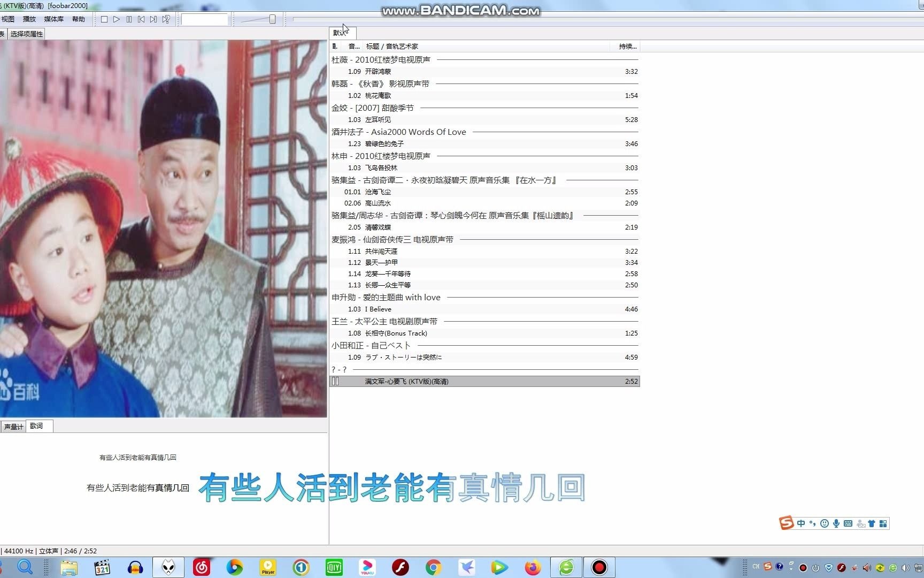Open the 帮助 menu
The height and width of the screenshot is (578, 924).
[x=79, y=19]
